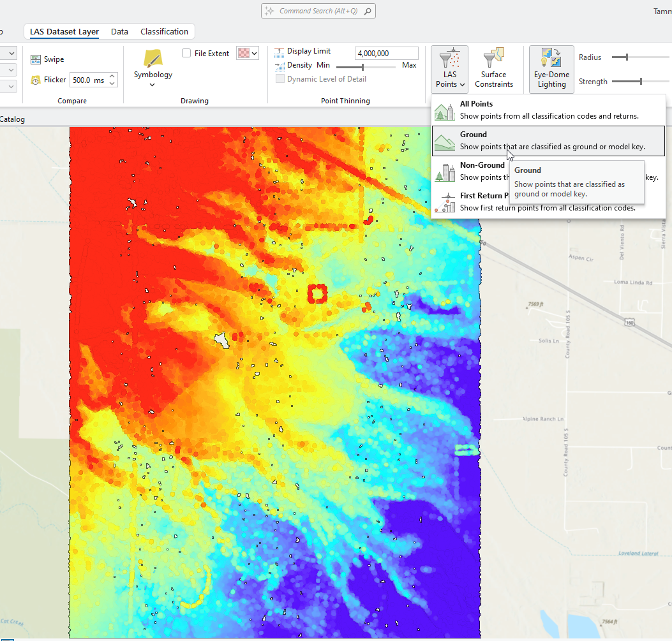Expand the file extent color dropdown
This screenshot has height=641, width=672.
255,54
